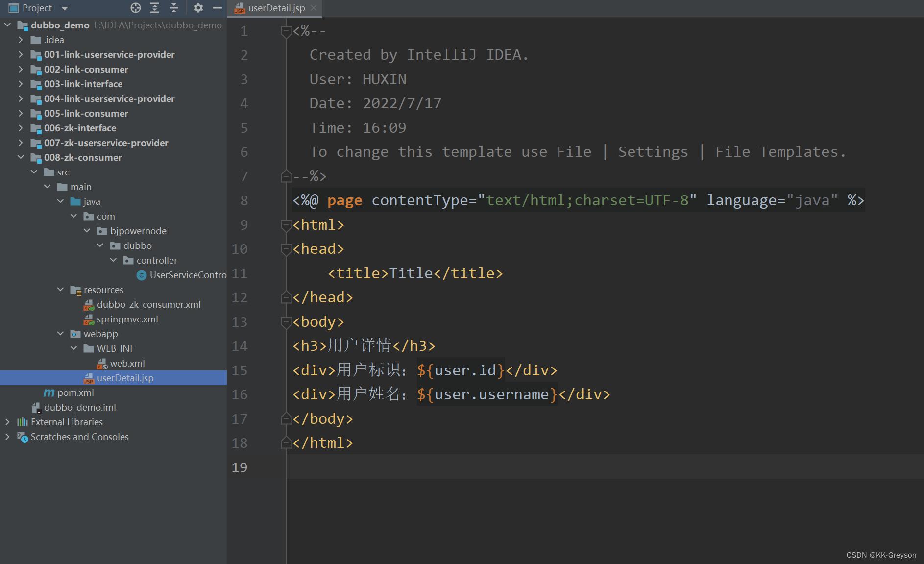Screen dimensions: 924x564
Task: Collapse the WEB-INF folder
Action: pos(73,348)
